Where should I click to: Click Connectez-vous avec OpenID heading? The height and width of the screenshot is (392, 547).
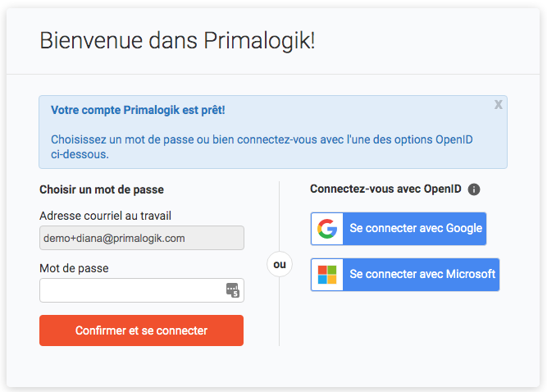[x=385, y=189]
